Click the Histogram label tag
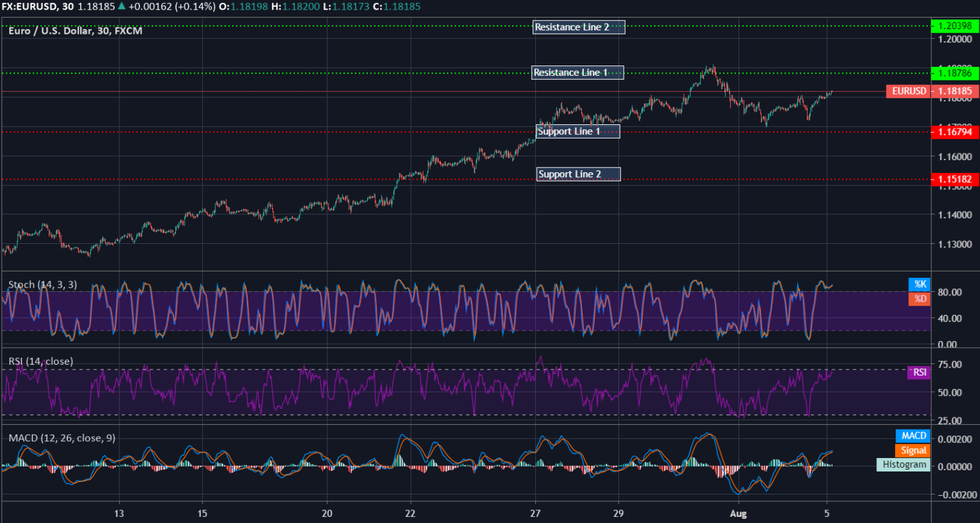The image size is (980, 523). [x=904, y=465]
